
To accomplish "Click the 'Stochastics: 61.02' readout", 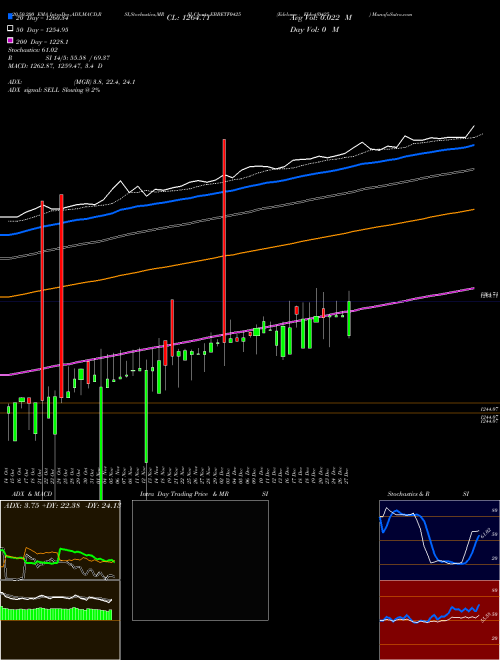I will point(33,50).
